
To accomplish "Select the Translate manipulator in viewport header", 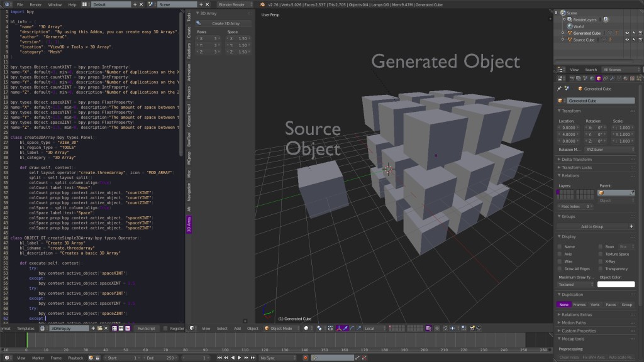I will click(x=345, y=327).
